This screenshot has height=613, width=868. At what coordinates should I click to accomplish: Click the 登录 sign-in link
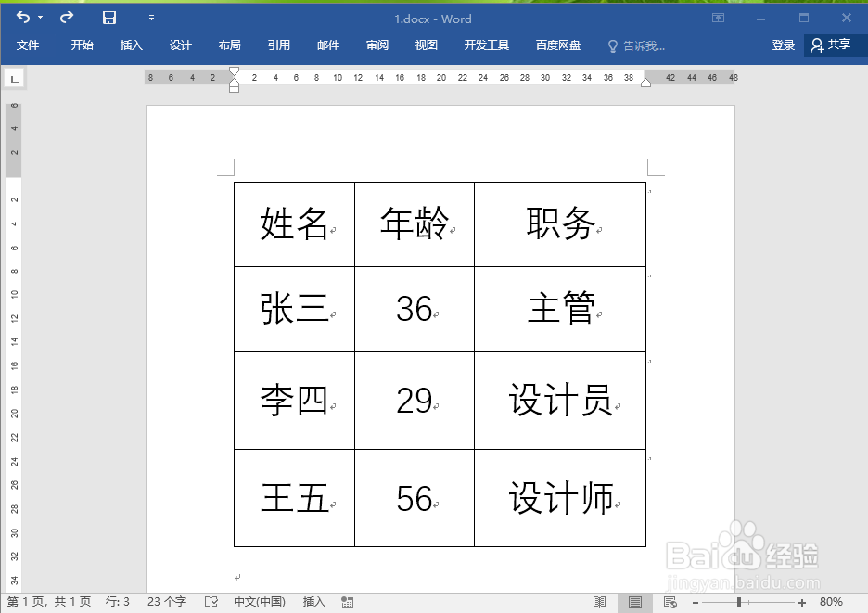click(x=784, y=45)
